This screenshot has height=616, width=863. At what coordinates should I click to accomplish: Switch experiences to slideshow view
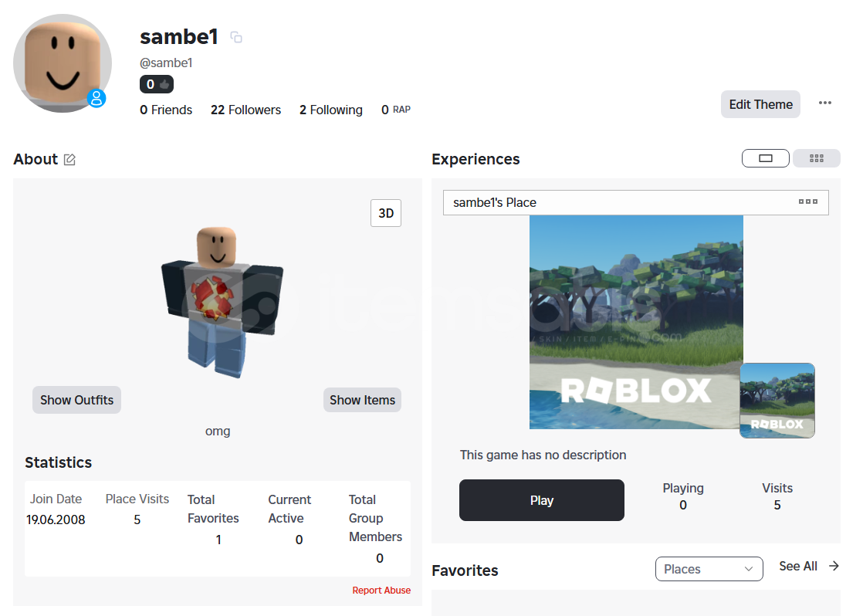[x=765, y=158]
